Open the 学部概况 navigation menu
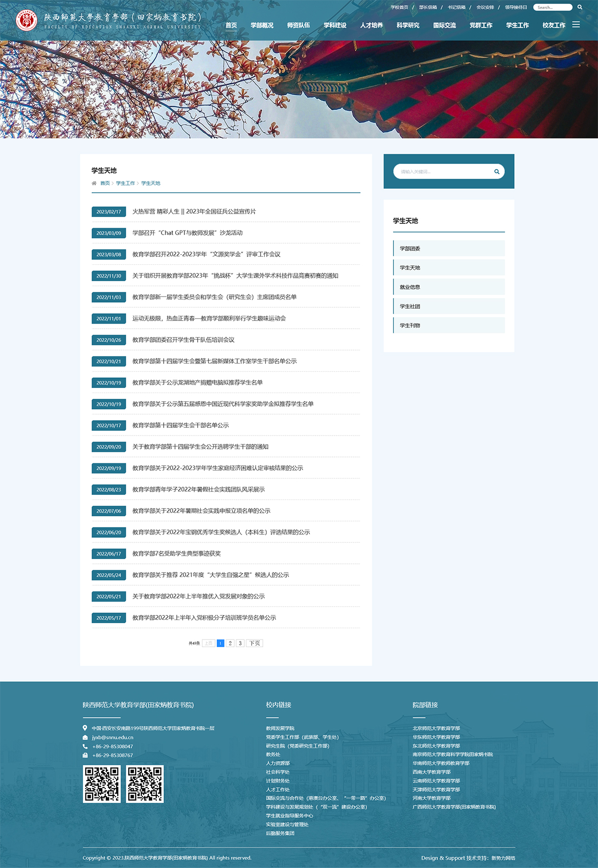The image size is (598, 868). 262,25
